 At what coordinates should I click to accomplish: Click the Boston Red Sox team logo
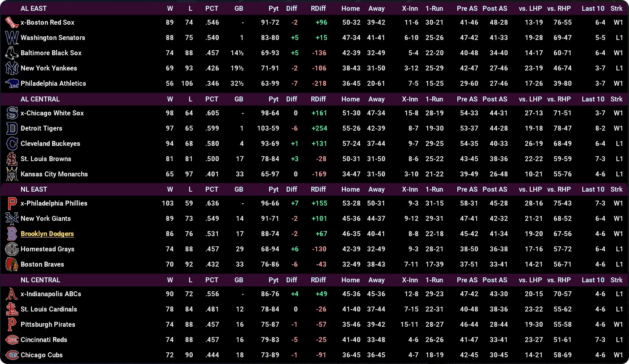12,22
